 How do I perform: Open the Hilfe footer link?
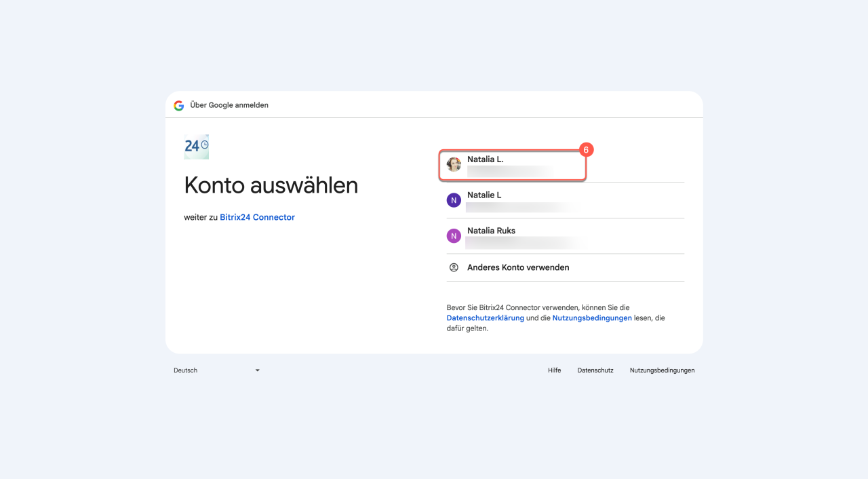pos(555,370)
